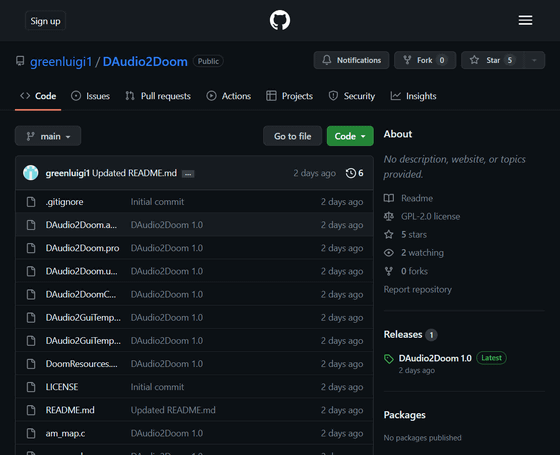Screen dimensions: 560x455
Task: Open the green Code dropdown
Action: 350,136
